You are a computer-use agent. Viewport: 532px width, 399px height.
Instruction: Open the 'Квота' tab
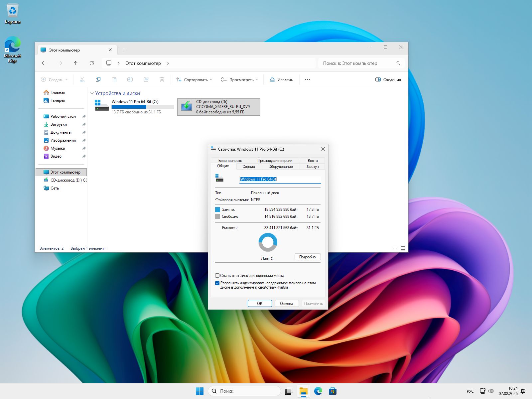(x=313, y=160)
